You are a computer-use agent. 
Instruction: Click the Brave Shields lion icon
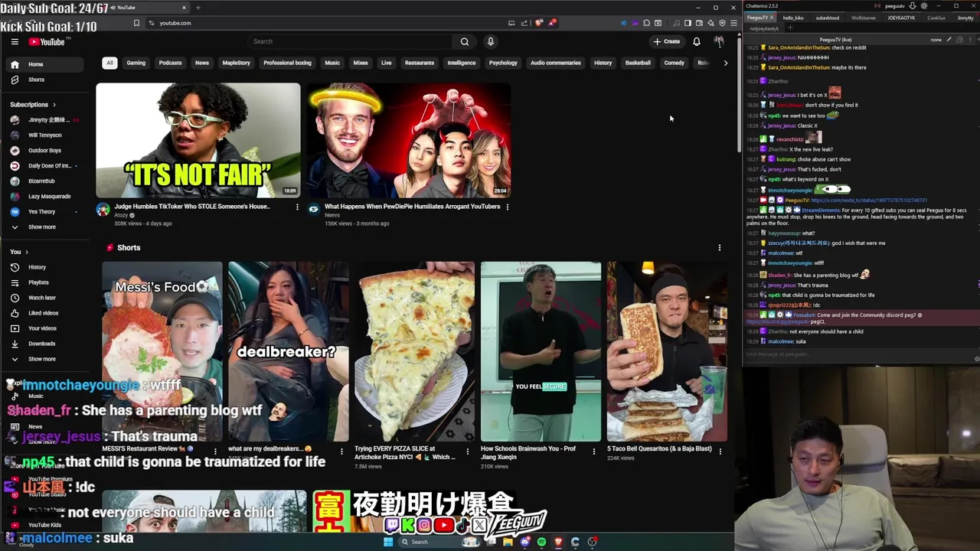(539, 23)
